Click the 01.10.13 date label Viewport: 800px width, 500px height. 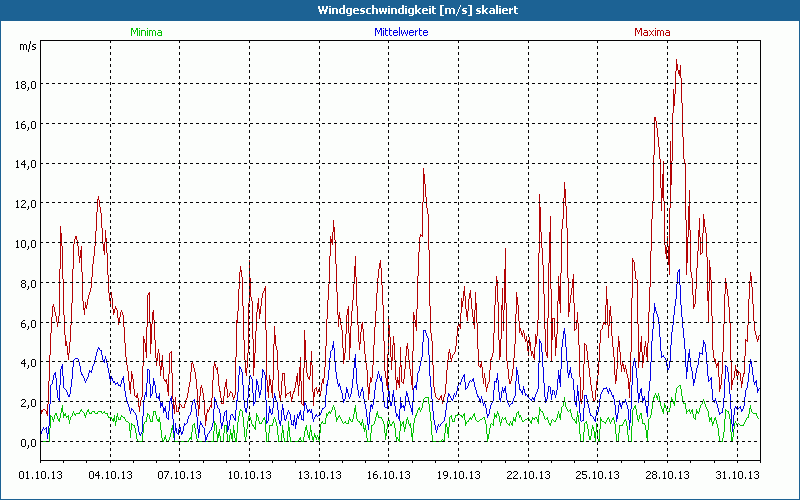(41, 475)
